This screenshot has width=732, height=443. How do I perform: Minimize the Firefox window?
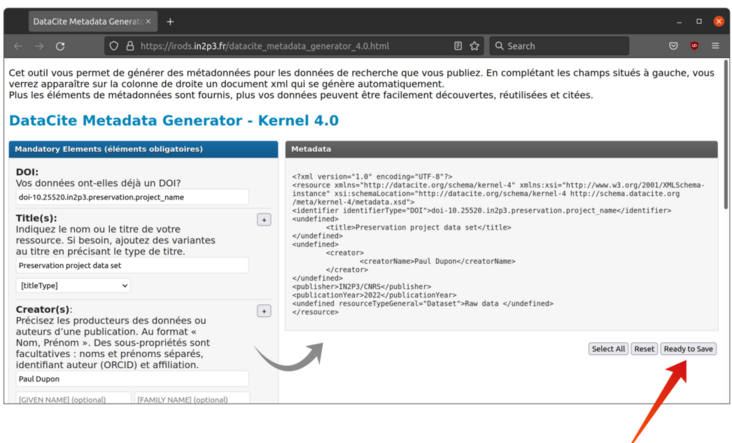coord(679,22)
